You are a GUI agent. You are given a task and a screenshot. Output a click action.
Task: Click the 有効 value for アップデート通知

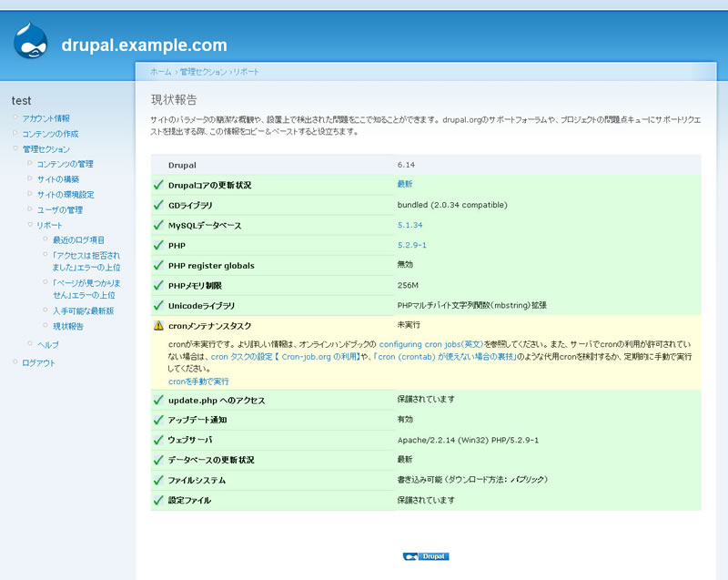405,420
